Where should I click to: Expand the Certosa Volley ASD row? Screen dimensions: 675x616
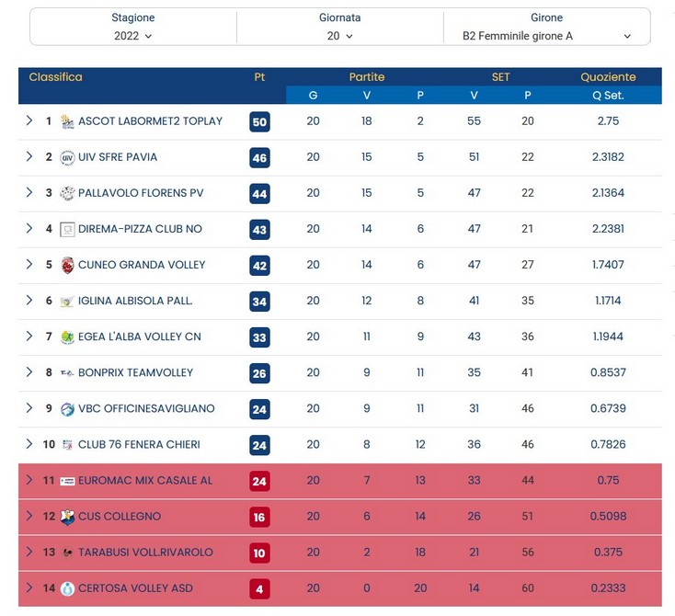tap(29, 587)
